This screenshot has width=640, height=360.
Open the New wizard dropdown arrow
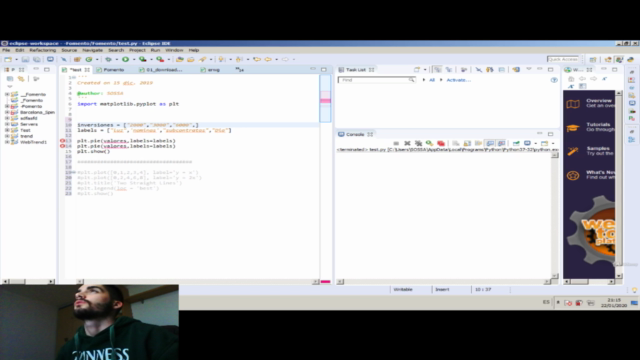pos(16,60)
